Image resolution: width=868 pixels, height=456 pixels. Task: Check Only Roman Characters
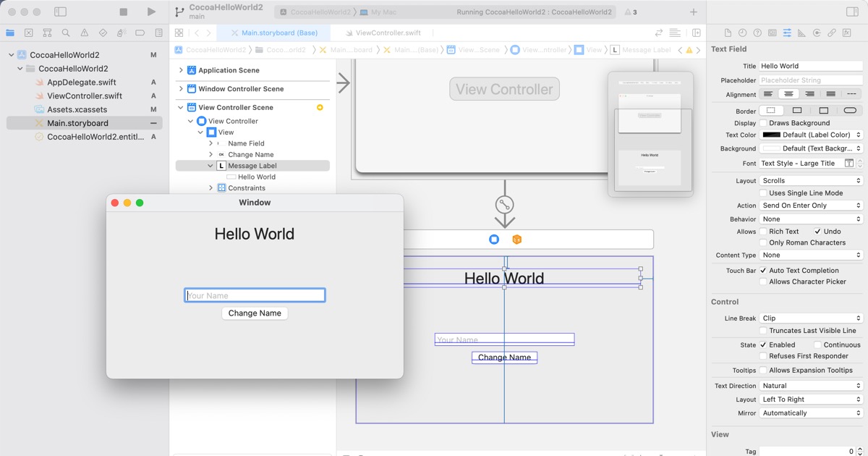pyautogui.click(x=763, y=242)
